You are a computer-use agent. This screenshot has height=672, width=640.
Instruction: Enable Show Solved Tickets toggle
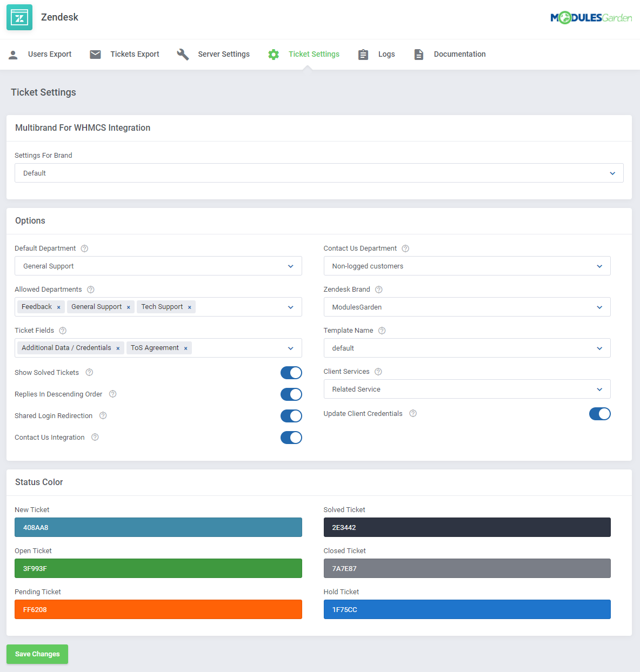click(x=291, y=373)
